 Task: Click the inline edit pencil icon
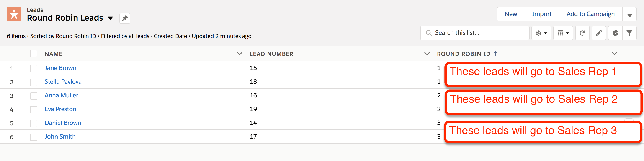click(x=599, y=33)
